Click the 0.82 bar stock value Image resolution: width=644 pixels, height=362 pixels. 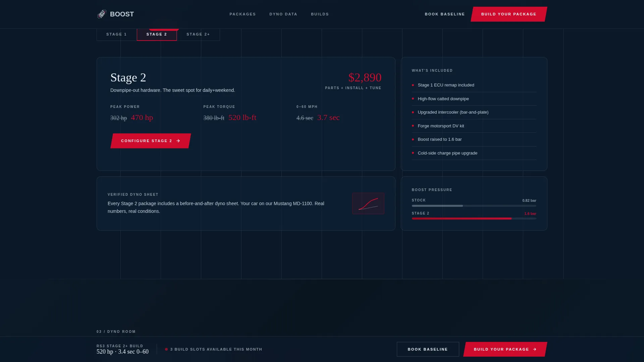pos(529,200)
